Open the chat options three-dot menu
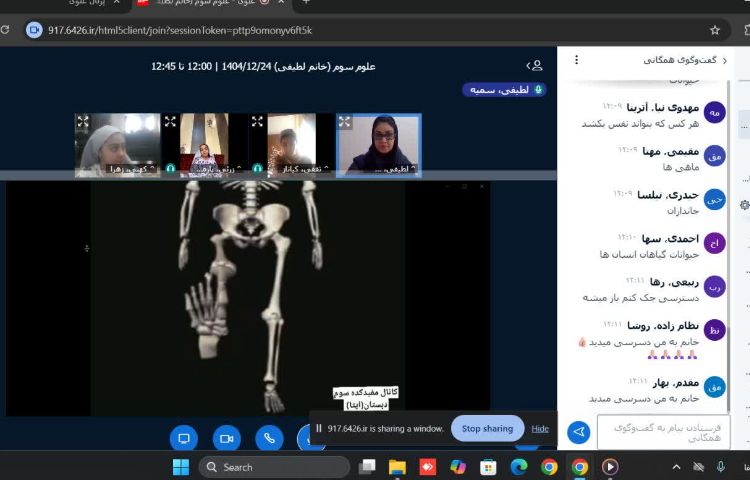Viewport: 750px width, 480px height. [x=576, y=60]
